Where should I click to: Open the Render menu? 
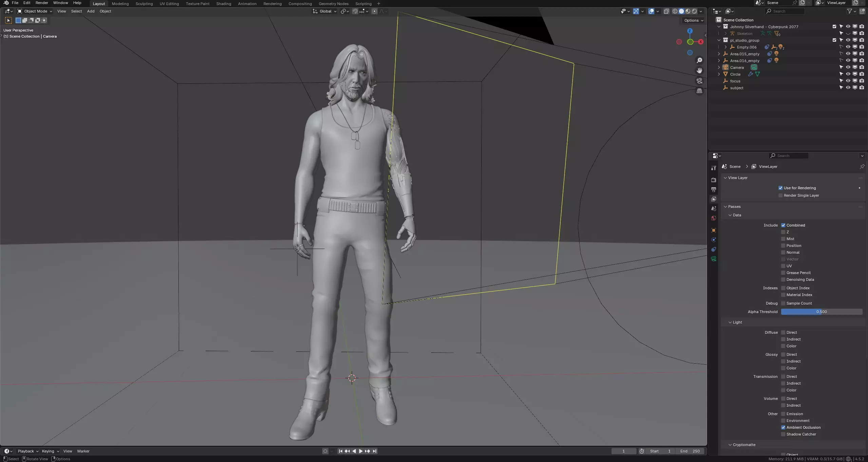click(x=42, y=3)
